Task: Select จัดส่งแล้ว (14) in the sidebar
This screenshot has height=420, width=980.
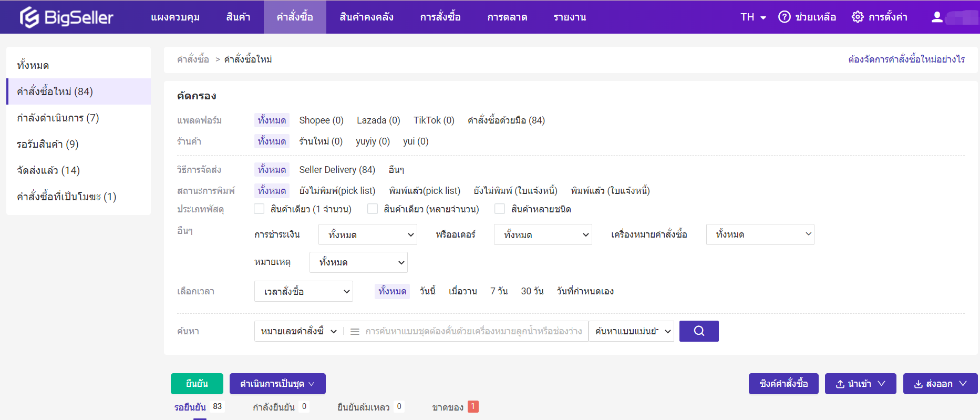Action: coord(48,170)
